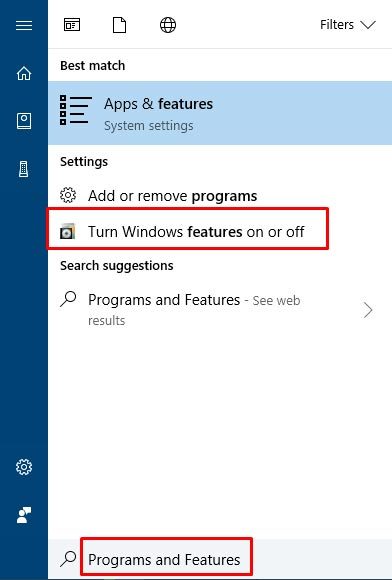Click the magnifier icon beside search box
This screenshot has height=580, width=392.
(x=68, y=559)
